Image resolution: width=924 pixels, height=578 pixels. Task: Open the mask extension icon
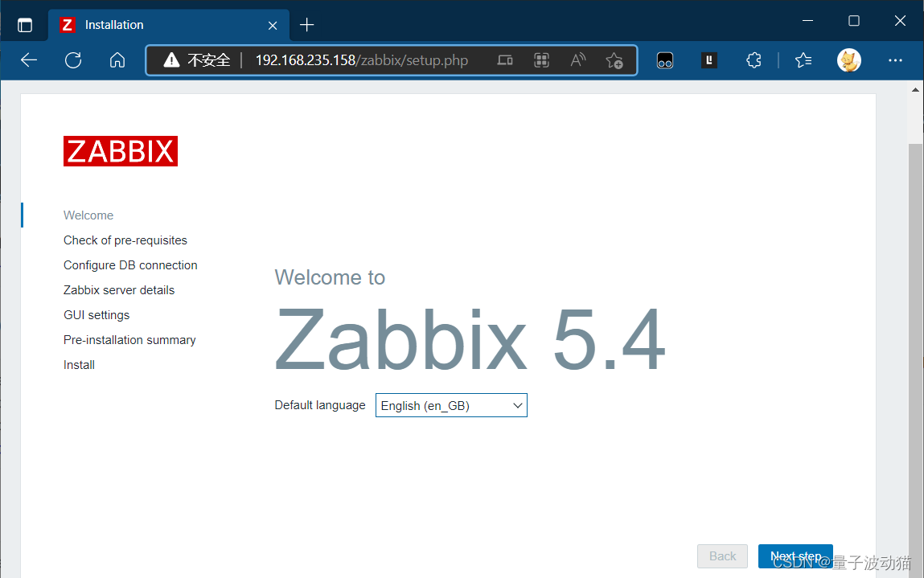click(x=665, y=60)
